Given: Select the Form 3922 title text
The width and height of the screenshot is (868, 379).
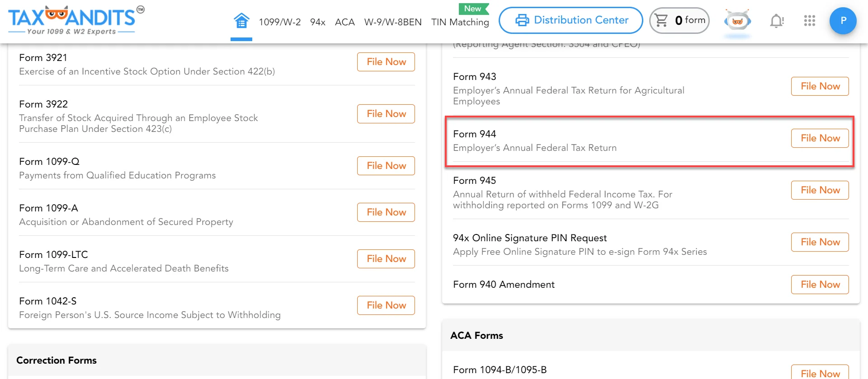Looking at the screenshot, I should click(x=43, y=104).
